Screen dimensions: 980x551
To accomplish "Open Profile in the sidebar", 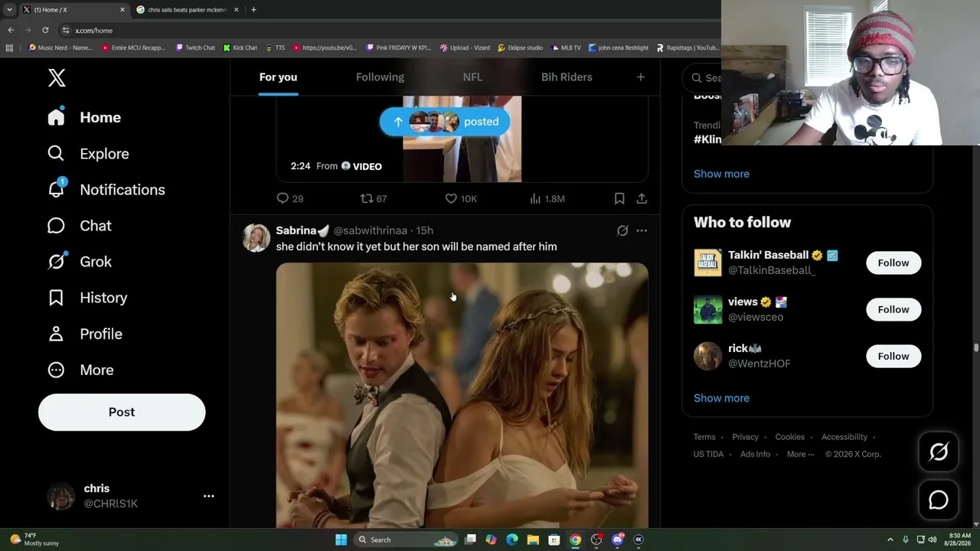I will (84, 334).
